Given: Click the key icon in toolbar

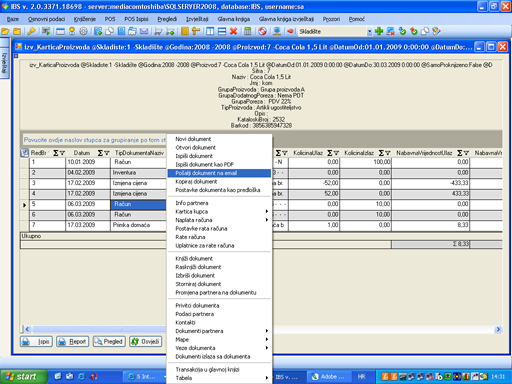Looking at the screenshot, I should click(x=31, y=31).
